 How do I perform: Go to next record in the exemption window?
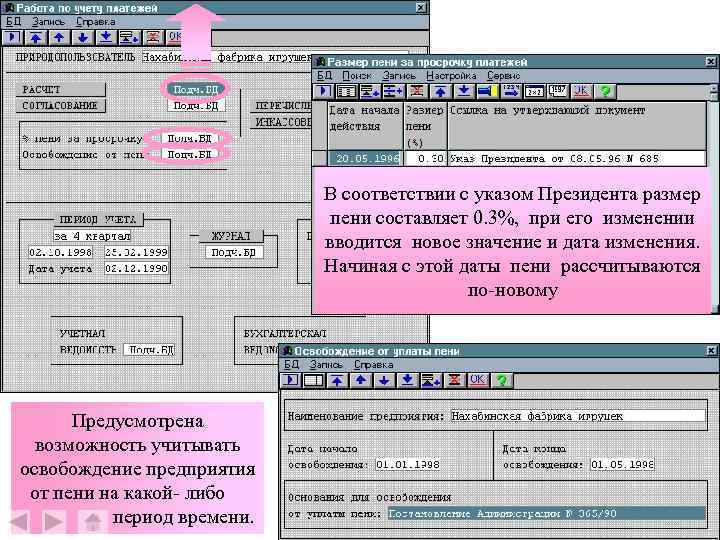384,380
